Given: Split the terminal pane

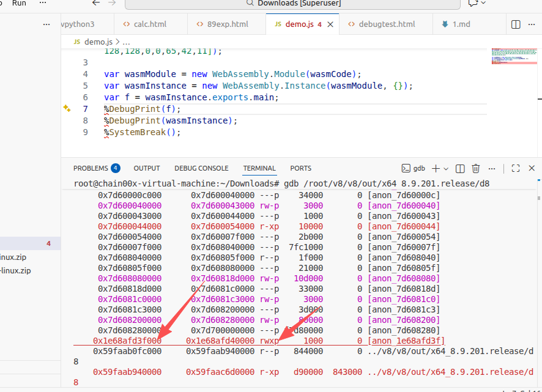Looking at the screenshot, I should [460, 168].
